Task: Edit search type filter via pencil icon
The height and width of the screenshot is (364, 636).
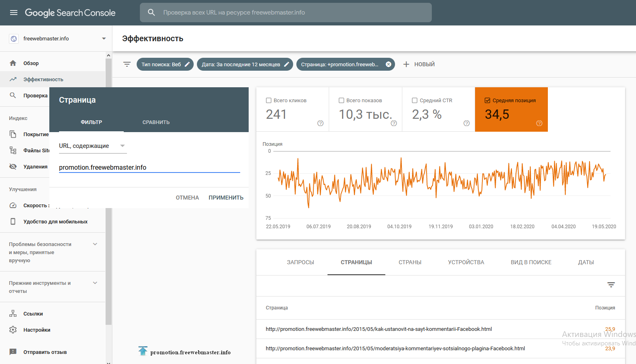Action: pyautogui.click(x=187, y=64)
